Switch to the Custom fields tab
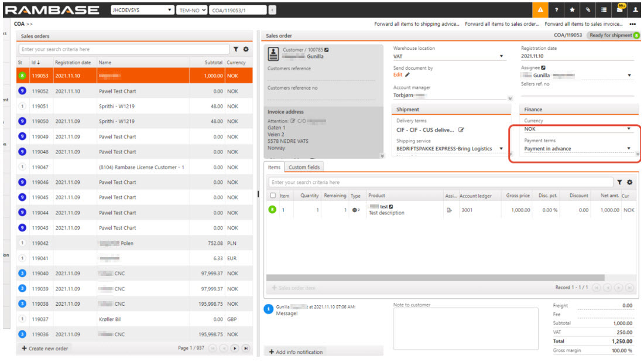The height and width of the screenshot is (362, 644). coord(304,168)
